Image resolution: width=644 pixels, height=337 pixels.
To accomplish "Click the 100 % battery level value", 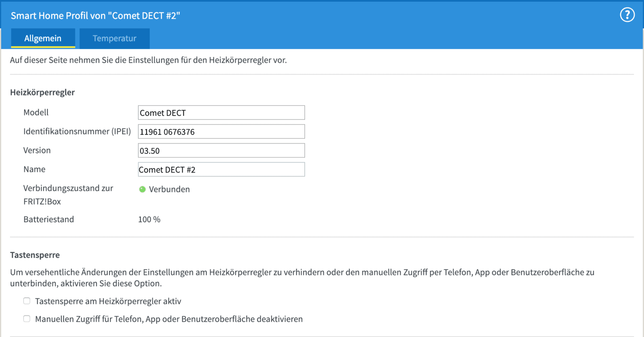I will (149, 219).
